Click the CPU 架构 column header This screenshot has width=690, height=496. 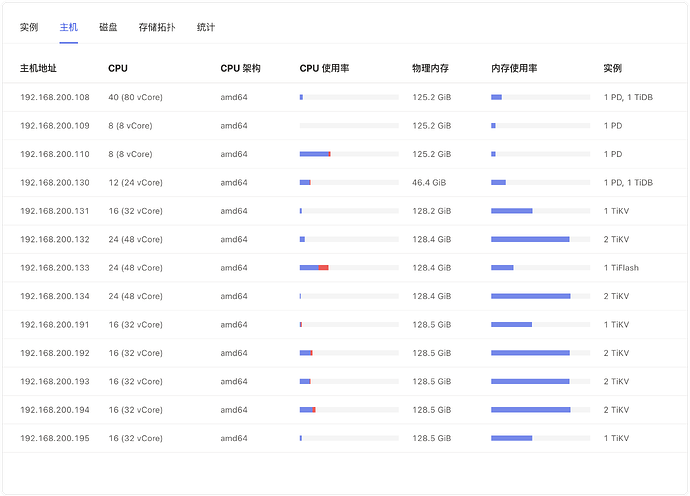240,68
